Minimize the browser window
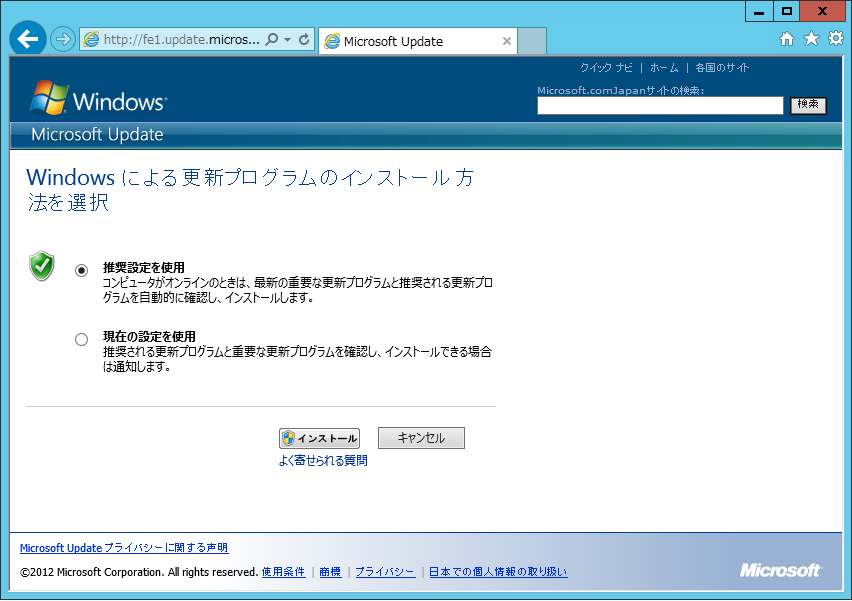Image resolution: width=852 pixels, height=601 pixels. pyautogui.click(x=759, y=11)
